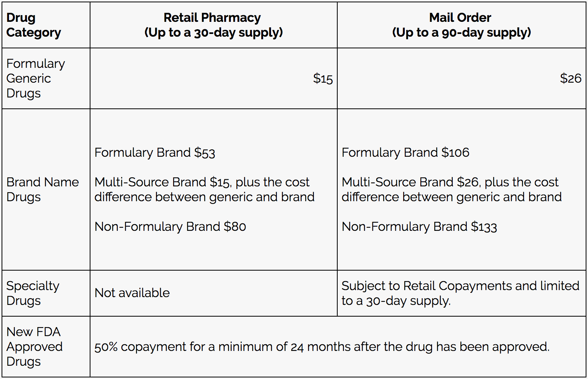Select the Non-Formulary Brand $80 line
Viewport: 588px width, 379px height.
170,227
